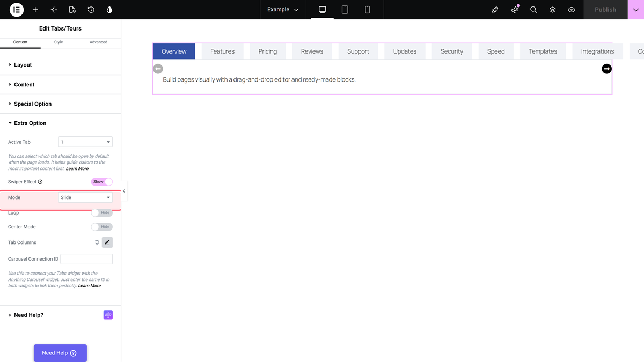Screen dimensions: 644x362
Task: Open the AI sparkle tool
Action: tap(54, 10)
